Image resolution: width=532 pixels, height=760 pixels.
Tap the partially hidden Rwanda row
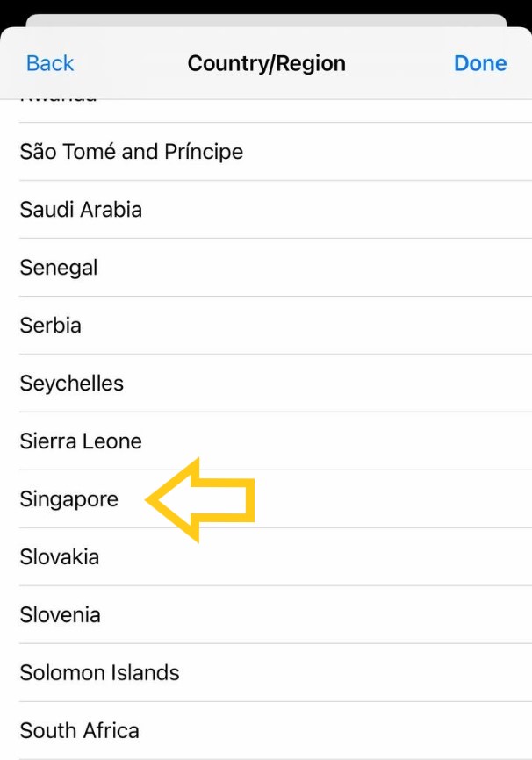tap(59, 97)
